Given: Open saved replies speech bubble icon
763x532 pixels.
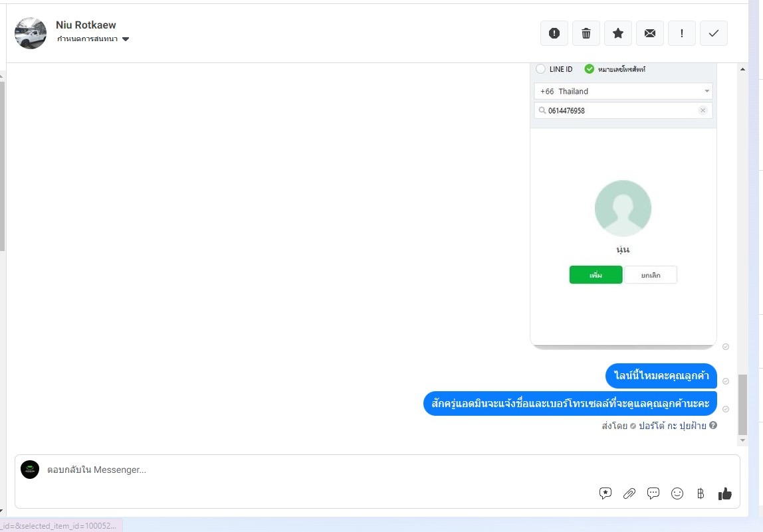Looking at the screenshot, I should pos(653,493).
